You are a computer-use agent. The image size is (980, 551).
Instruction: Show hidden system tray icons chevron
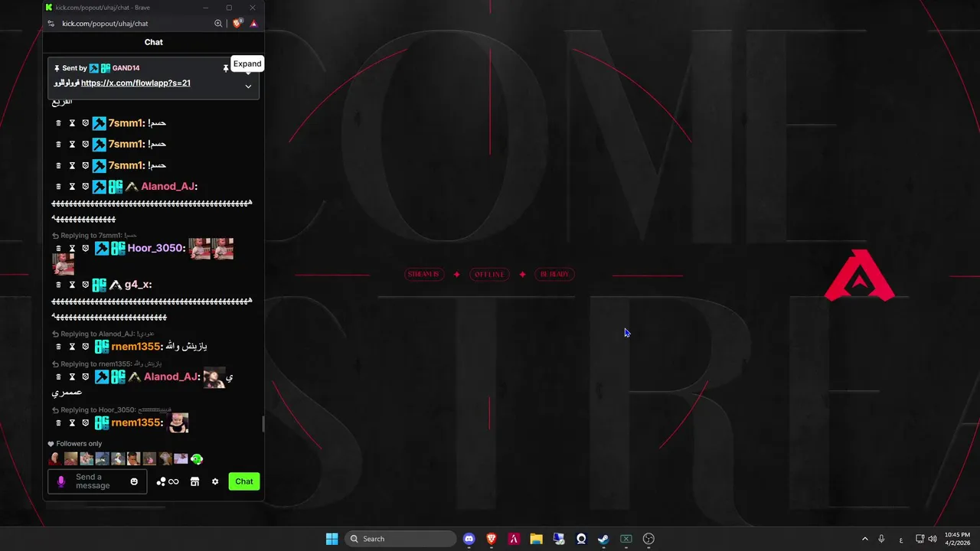865,539
